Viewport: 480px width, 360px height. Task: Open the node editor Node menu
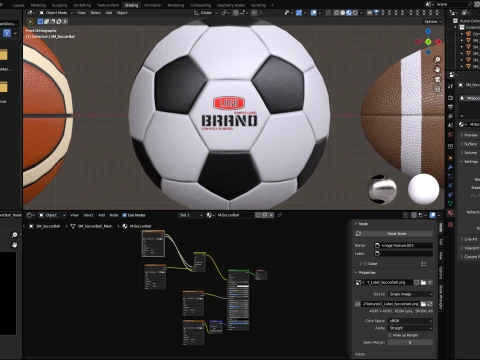pos(114,215)
